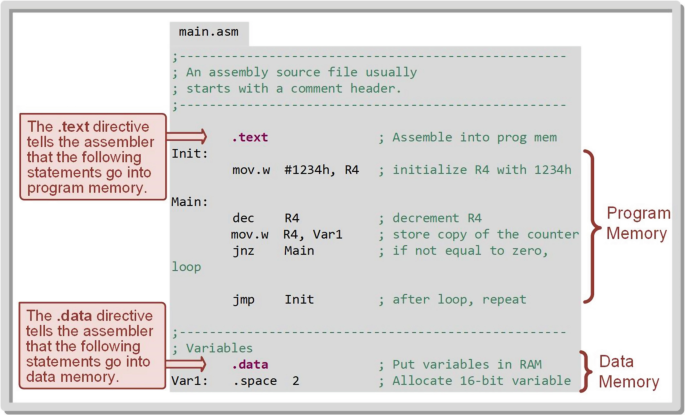This screenshot has width=685, height=415.
Task: Click the Var1: .space 2 declaration
Action: (x=235, y=381)
